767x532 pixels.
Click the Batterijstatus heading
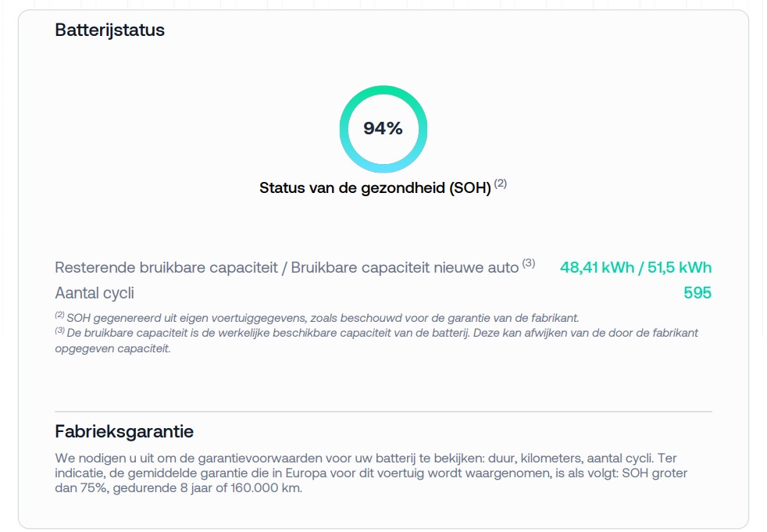(x=109, y=30)
